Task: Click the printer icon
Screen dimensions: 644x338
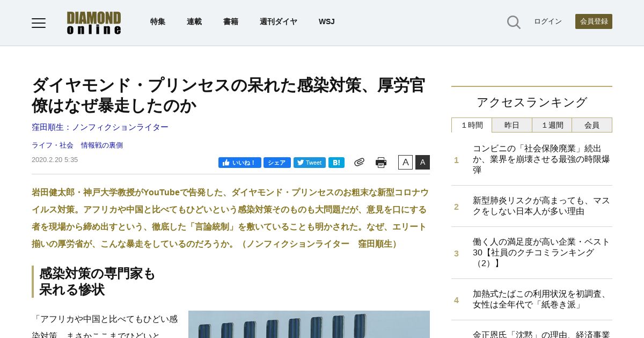Action: 381,163
